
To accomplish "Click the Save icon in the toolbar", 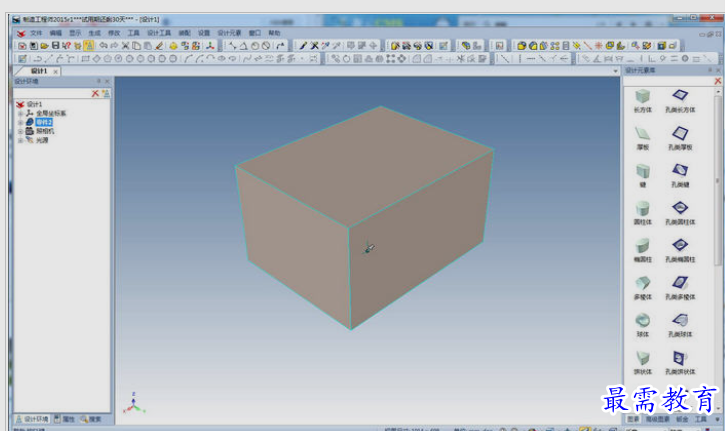I will pos(56,46).
